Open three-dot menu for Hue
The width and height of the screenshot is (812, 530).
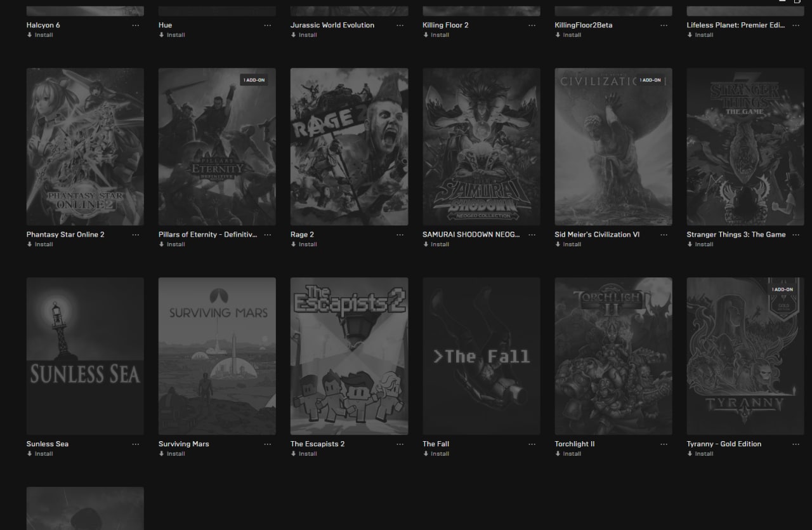(268, 25)
